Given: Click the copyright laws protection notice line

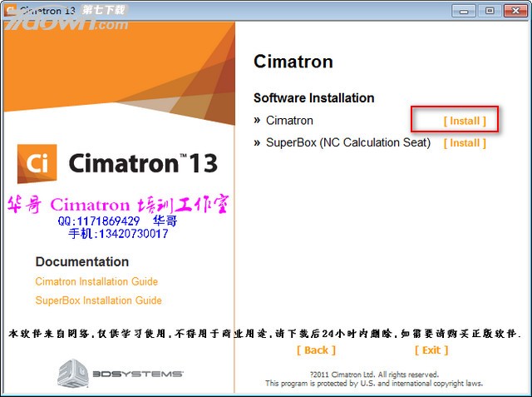Looking at the screenshot, I should click(374, 384).
